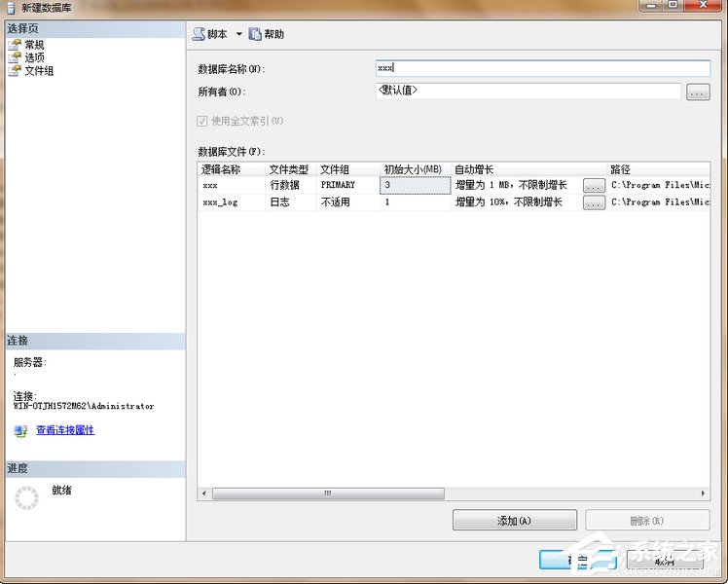This screenshot has height=584, width=728.
Task: Click scrollbar left arrow
Action: tap(204, 493)
